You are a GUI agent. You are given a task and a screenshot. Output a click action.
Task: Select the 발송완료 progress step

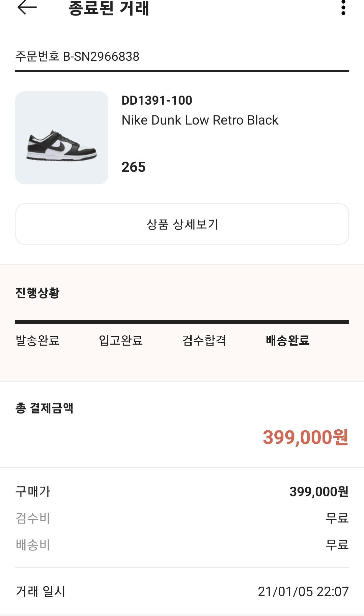[37, 340]
